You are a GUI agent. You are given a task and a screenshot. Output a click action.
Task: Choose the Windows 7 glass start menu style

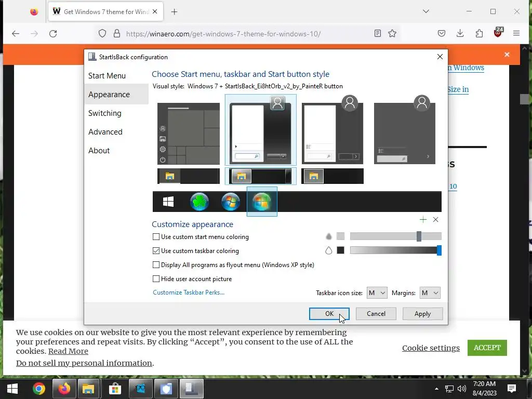pos(261,130)
